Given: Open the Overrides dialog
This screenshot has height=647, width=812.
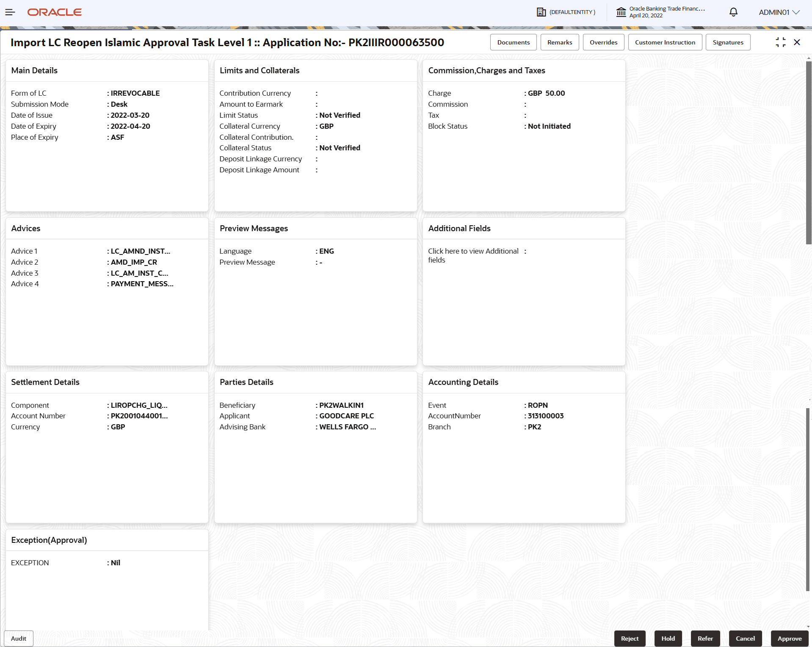Looking at the screenshot, I should point(603,42).
